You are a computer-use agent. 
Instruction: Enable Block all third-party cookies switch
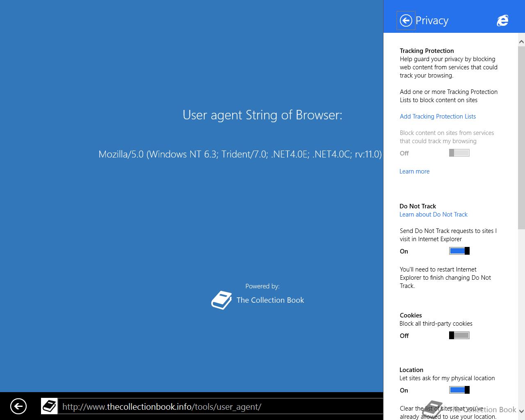tap(459, 336)
